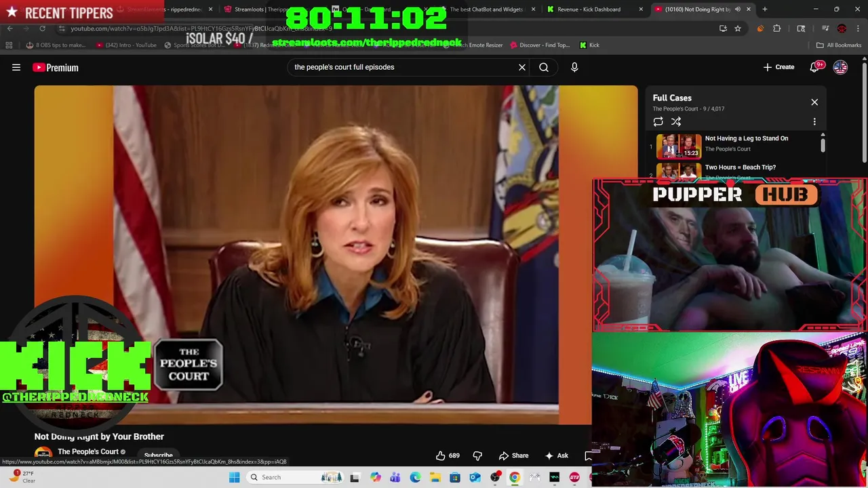Open Microsoft Store on taskbar
Screen dimensions: 868x488
[x=455, y=477]
